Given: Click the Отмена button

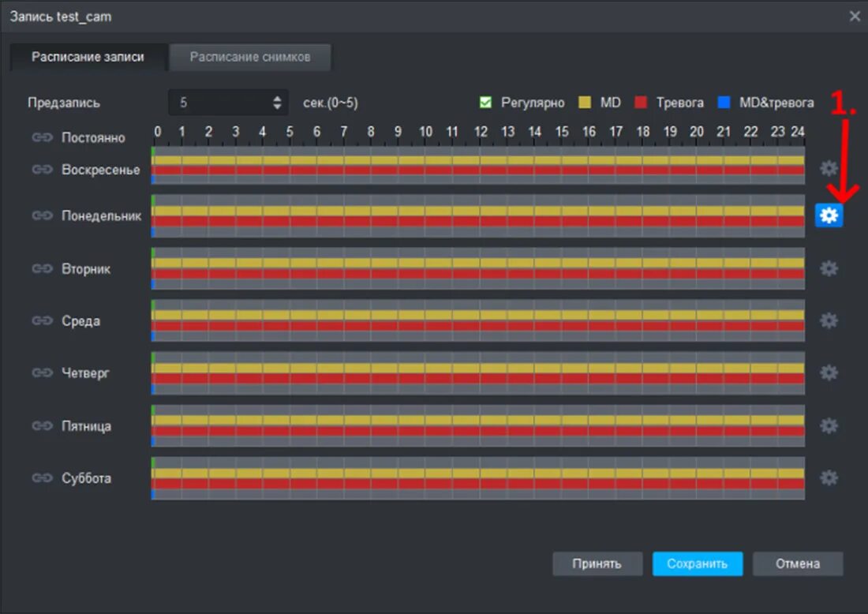Looking at the screenshot, I should point(798,563).
